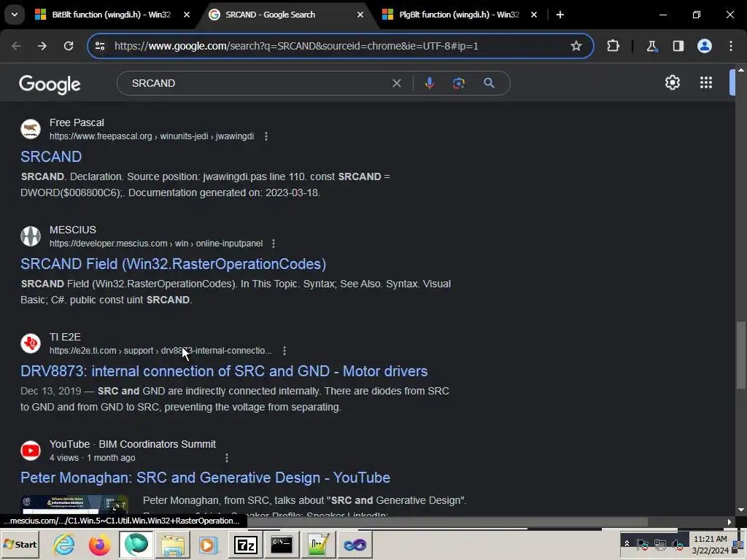Screen dimensions: 747x560
Task: Open more options for Free Pascal result
Action: (266, 136)
